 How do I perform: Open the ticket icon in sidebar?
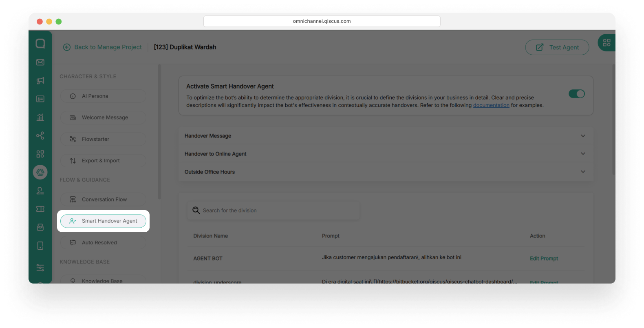point(40,209)
